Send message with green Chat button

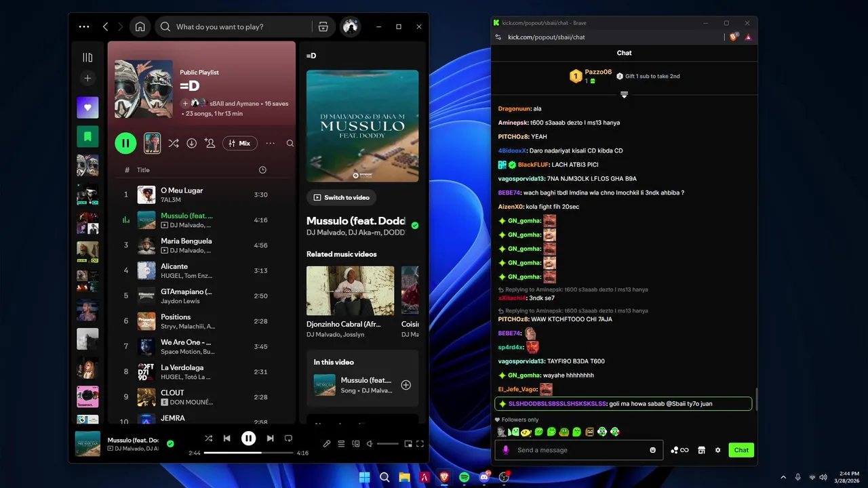[741, 450]
